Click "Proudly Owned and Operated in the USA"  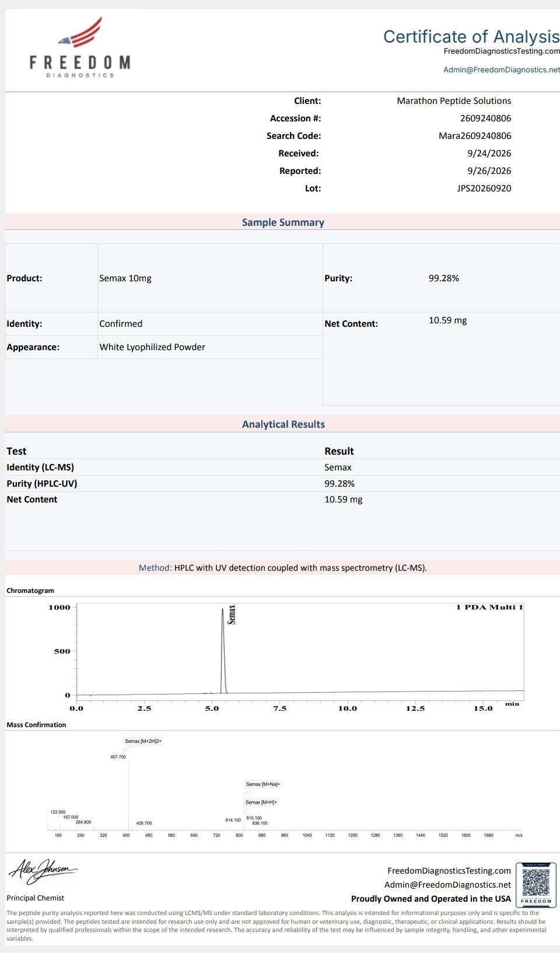431,899
